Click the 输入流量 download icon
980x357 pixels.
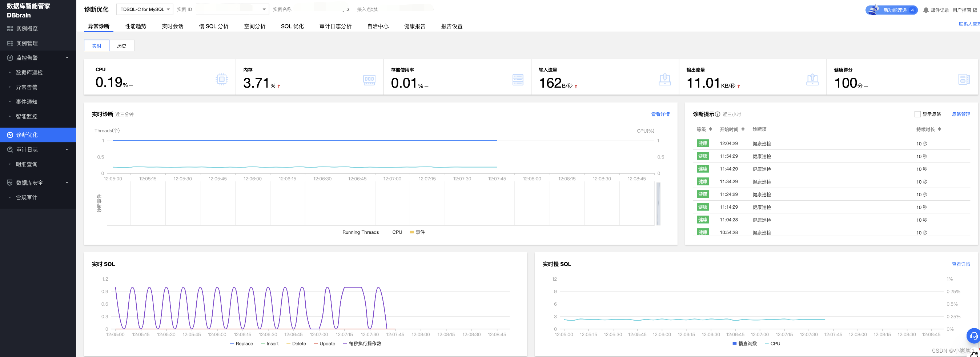point(664,80)
